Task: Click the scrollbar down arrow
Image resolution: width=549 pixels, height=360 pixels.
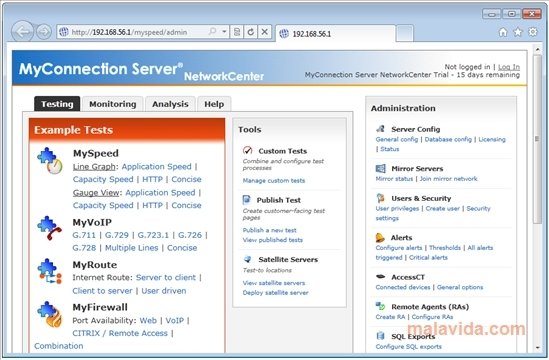Action: [x=537, y=348]
